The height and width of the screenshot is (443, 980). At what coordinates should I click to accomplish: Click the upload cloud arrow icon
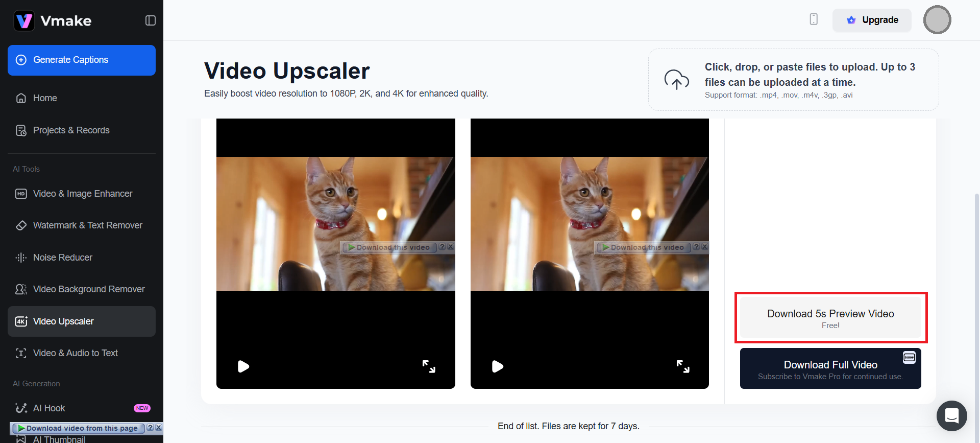(677, 80)
